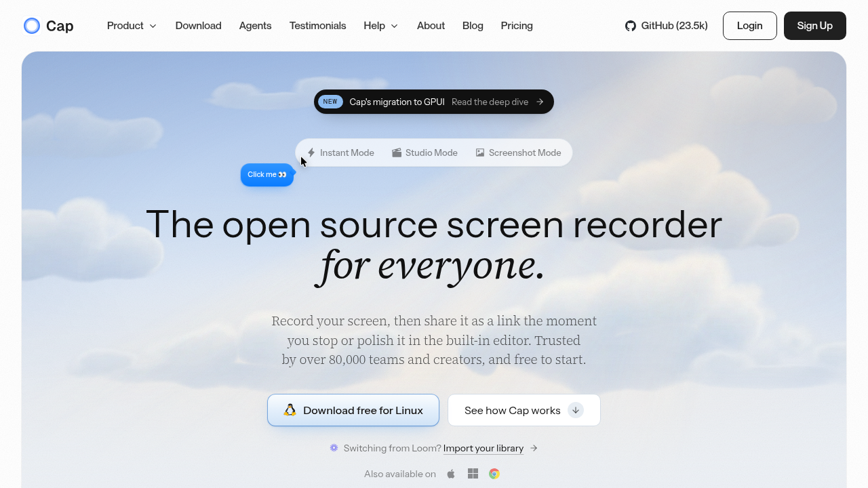Open the Import your library link

[484, 448]
